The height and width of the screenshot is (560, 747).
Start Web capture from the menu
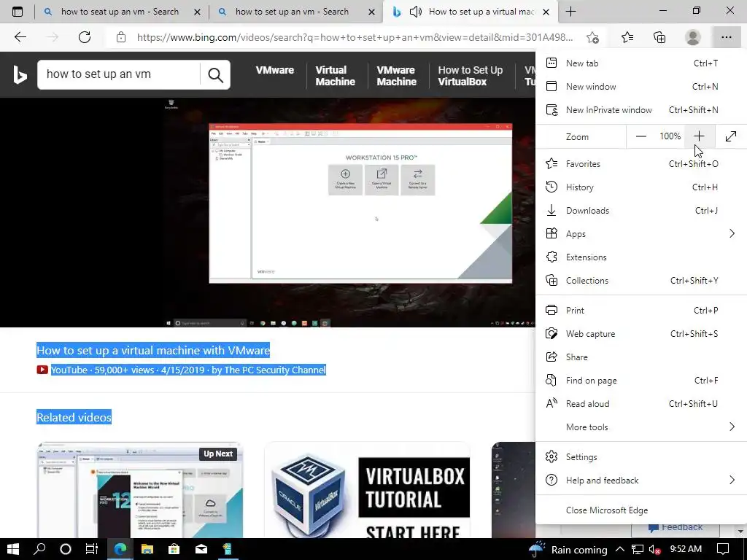(641, 334)
